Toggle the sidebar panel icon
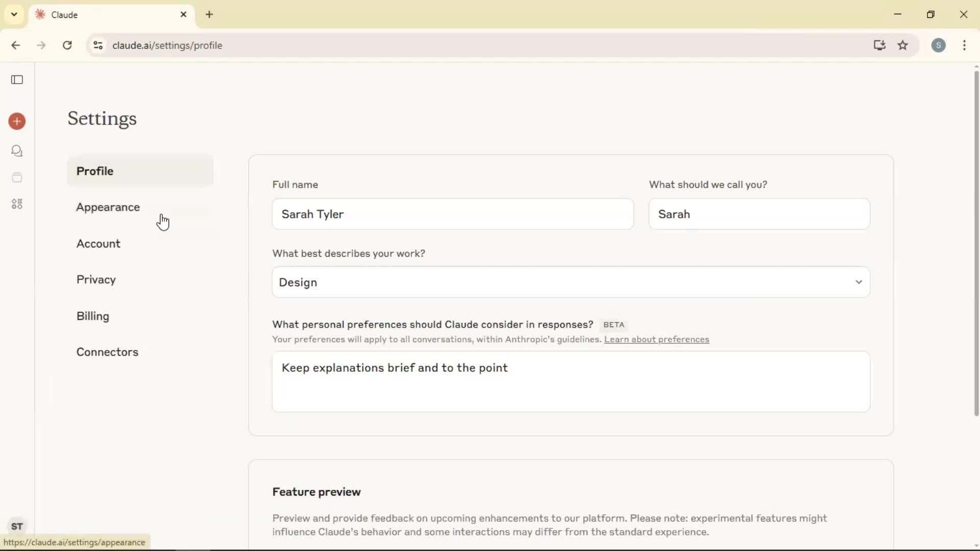This screenshot has width=980, height=551. pyautogui.click(x=17, y=80)
